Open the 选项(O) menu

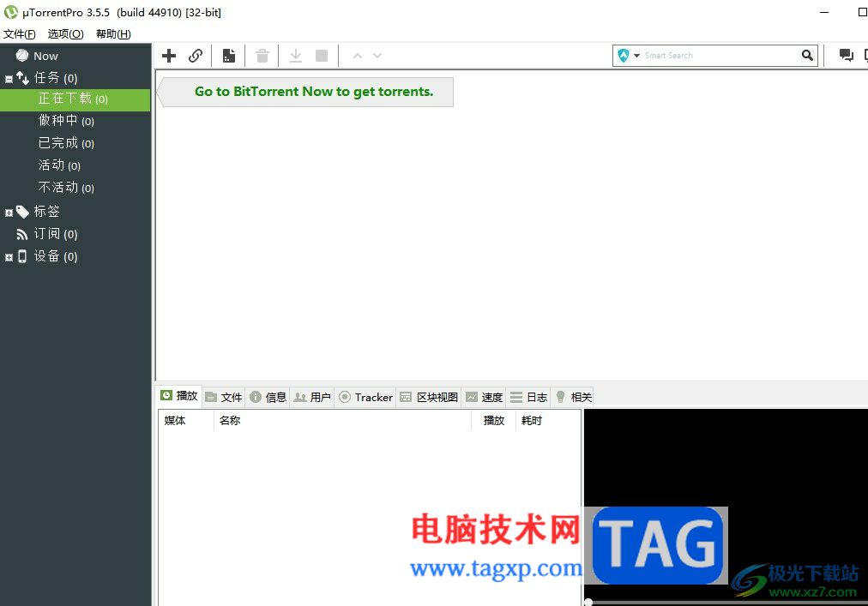pos(65,33)
